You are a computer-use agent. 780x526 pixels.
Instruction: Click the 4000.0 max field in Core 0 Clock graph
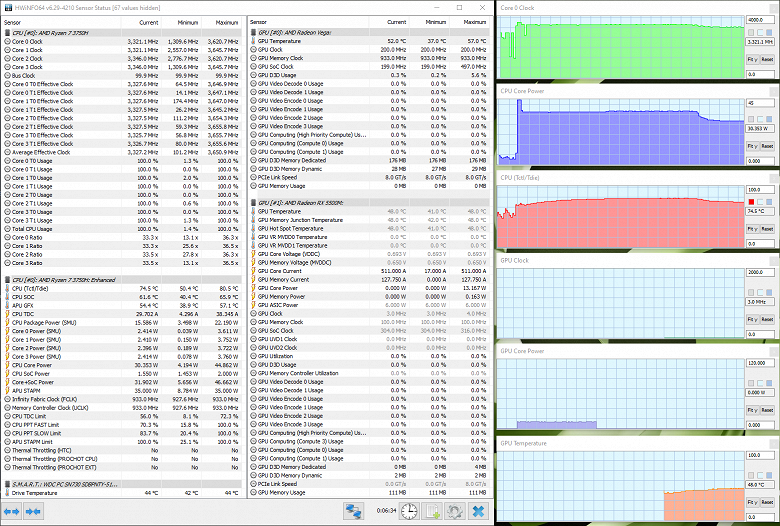click(x=760, y=20)
